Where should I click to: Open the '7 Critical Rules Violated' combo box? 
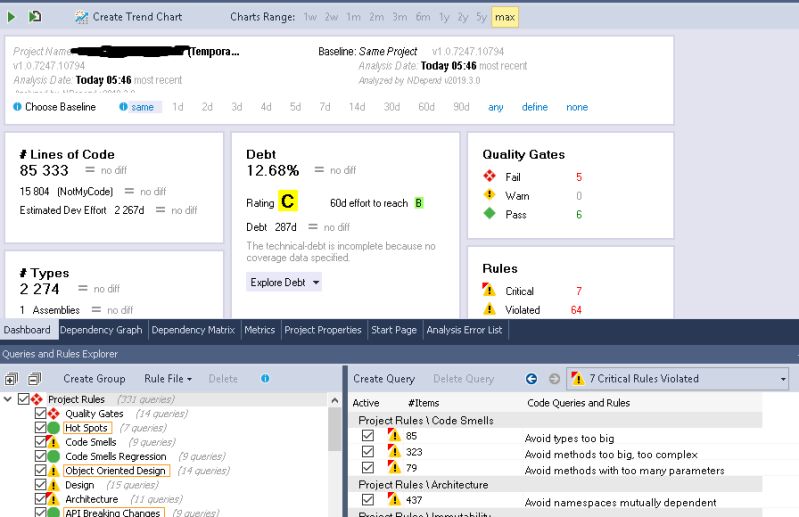pos(677,378)
